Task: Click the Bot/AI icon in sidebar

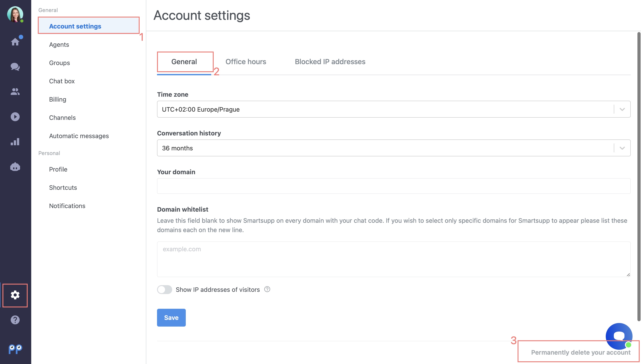Action: (15, 166)
